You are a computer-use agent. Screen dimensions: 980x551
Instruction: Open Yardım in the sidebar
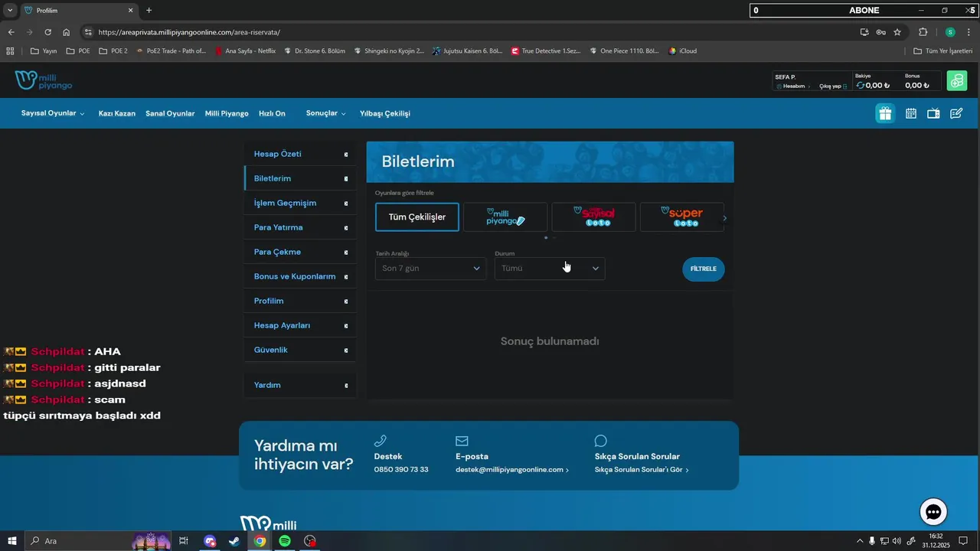(x=300, y=385)
